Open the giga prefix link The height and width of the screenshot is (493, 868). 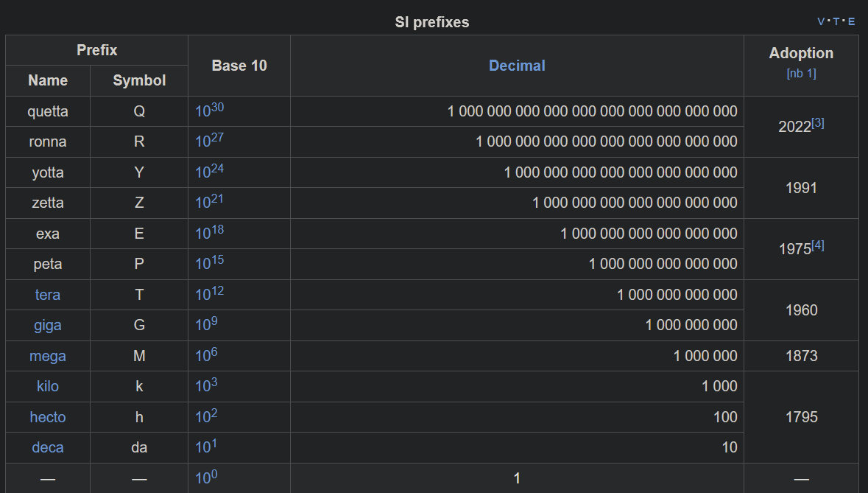(x=48, y=325)
